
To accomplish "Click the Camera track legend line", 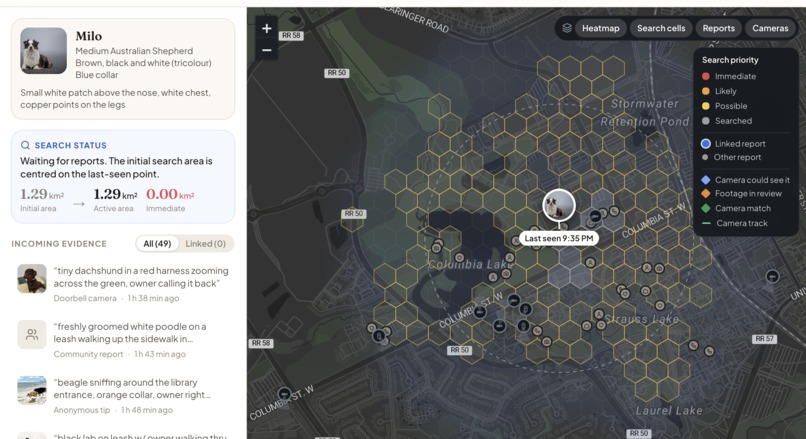I will pos(706,223).
